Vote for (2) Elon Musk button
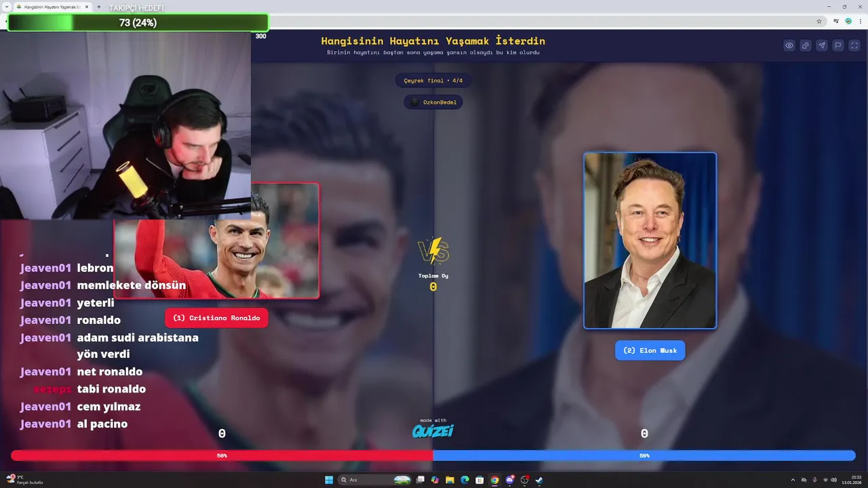The image size is (868, 488). point(650,350)
